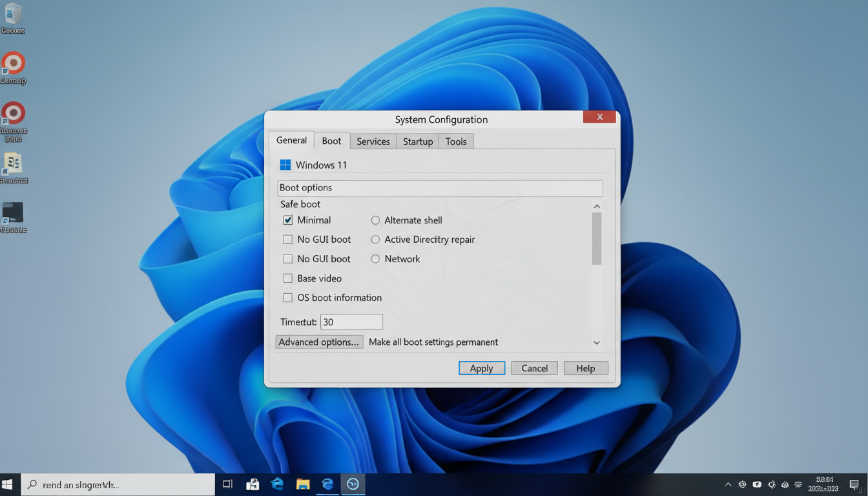Click the Timeout input field

pos(351,322)
